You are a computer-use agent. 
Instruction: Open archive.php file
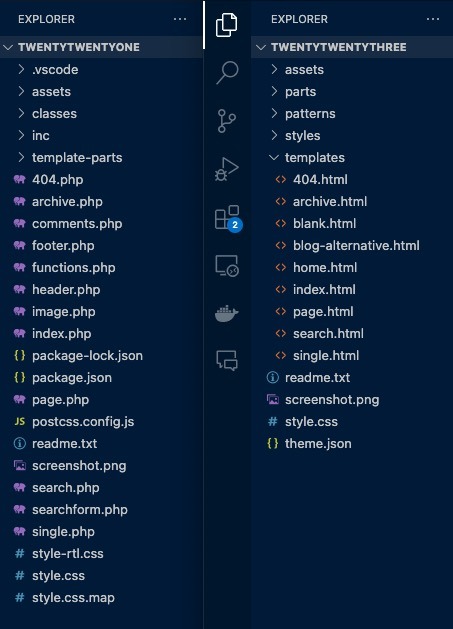tap(101, 201)
